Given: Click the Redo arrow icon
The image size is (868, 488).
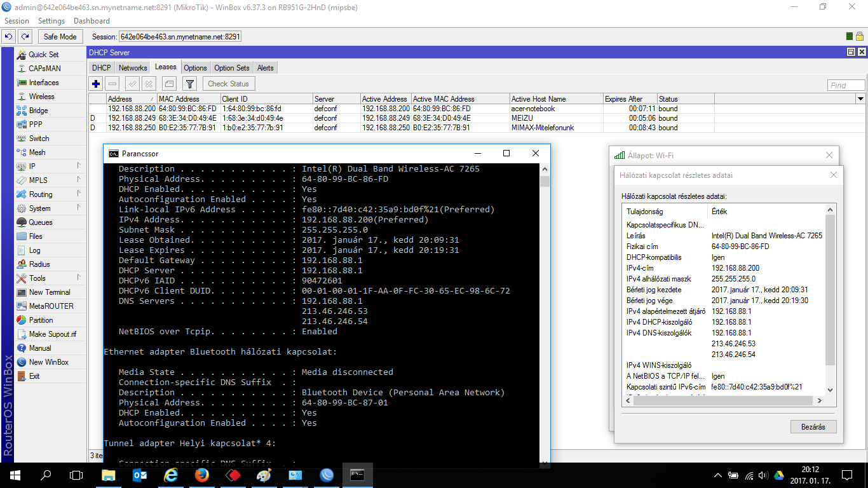Looking at the screenshot, I should coord(25,37).
